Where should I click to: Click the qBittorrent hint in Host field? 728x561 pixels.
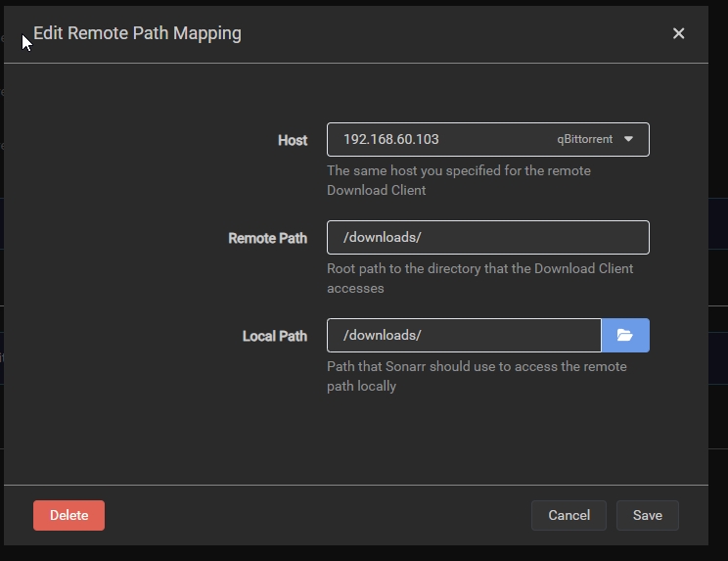[x=584, y=139]
